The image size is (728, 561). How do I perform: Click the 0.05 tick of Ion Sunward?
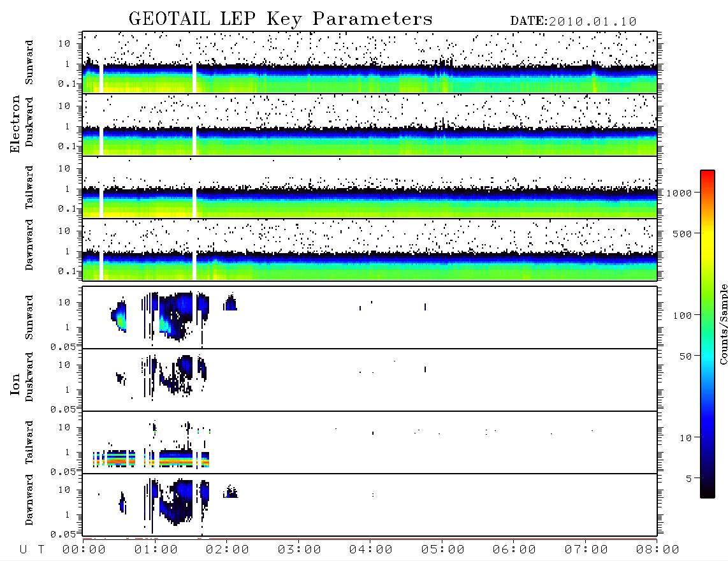(x=62, y=347)
